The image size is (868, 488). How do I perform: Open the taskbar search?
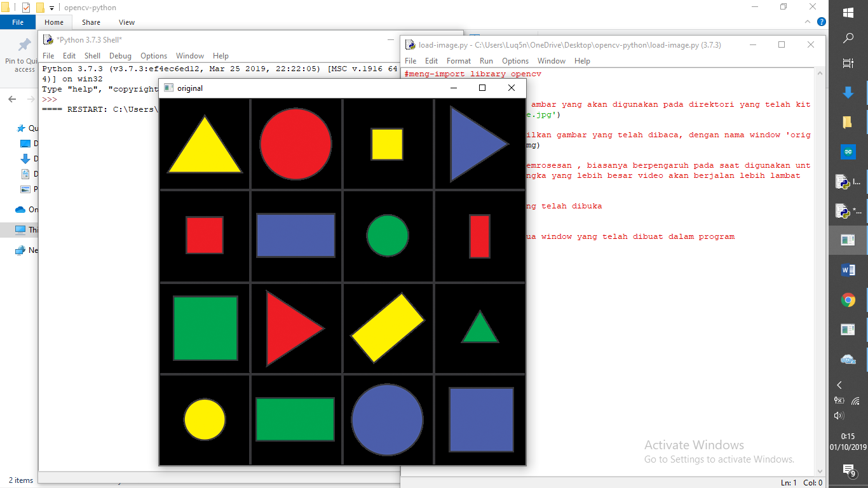coord(848,38)
